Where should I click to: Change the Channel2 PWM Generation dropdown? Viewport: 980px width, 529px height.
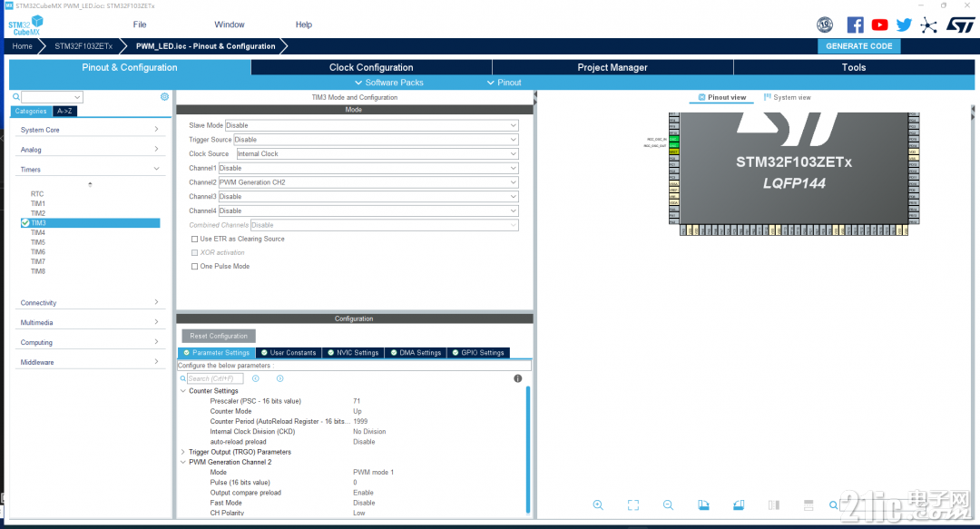368,182
